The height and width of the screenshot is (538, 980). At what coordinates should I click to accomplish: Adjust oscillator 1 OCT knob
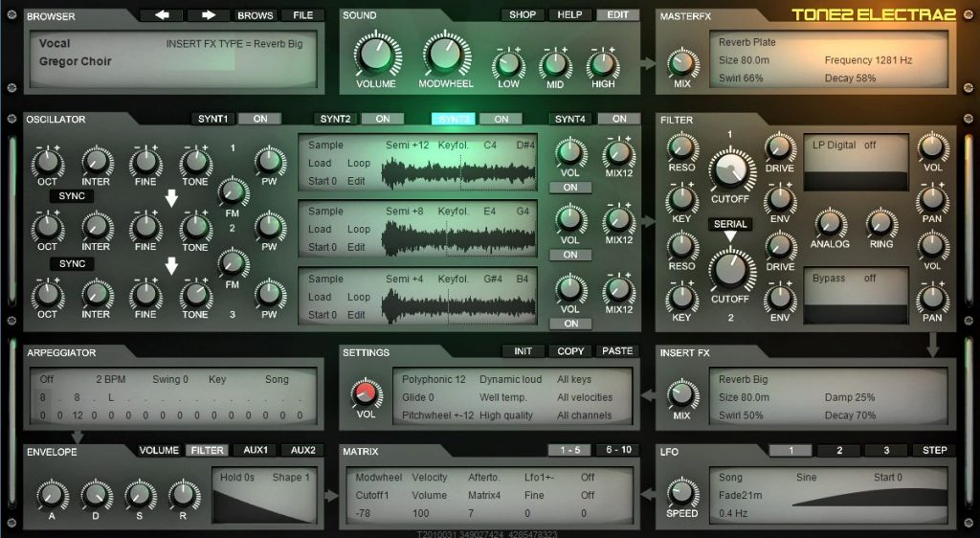48,163
